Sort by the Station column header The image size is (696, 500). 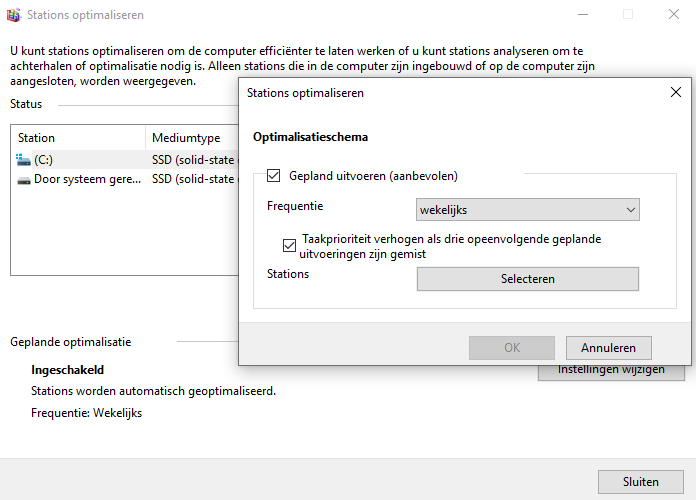[x=37, y=138]
